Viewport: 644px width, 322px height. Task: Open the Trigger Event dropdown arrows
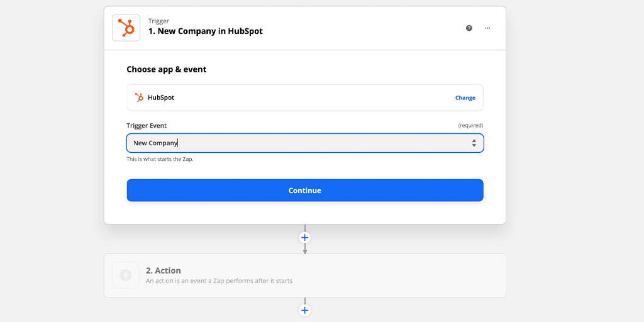click(474, 143)
